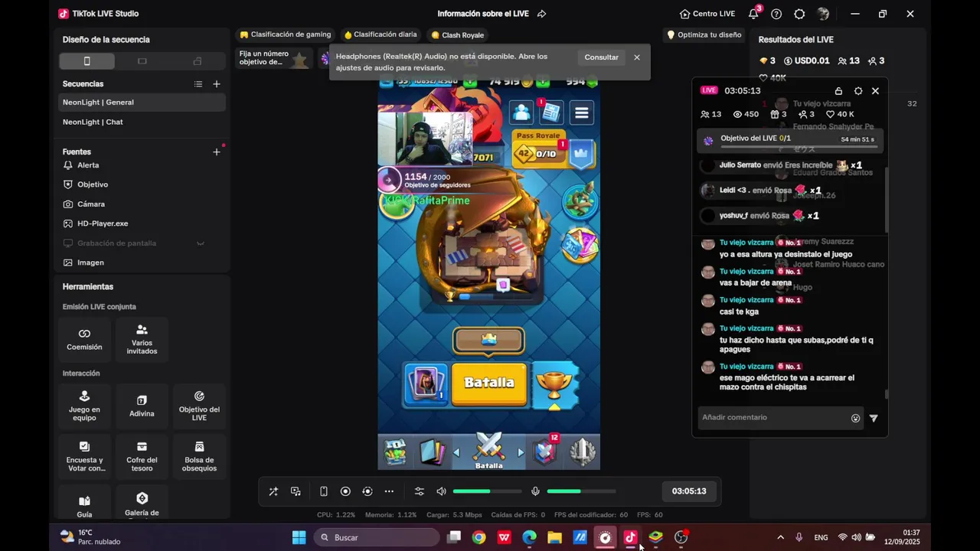Open the emoji picker in comment box
This screenshot has width=980, height=551.
point(855,418)
